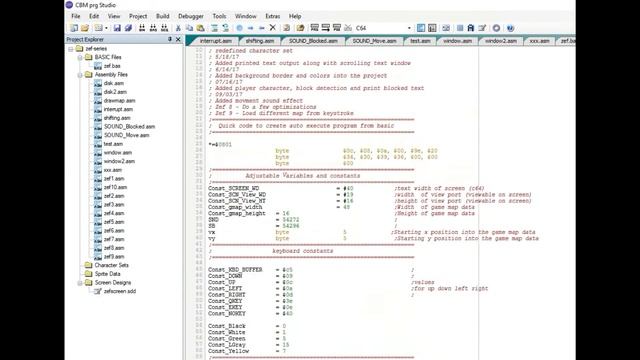Close the Project Explorer panel
The image size is (640, 360).
[178, 39]
